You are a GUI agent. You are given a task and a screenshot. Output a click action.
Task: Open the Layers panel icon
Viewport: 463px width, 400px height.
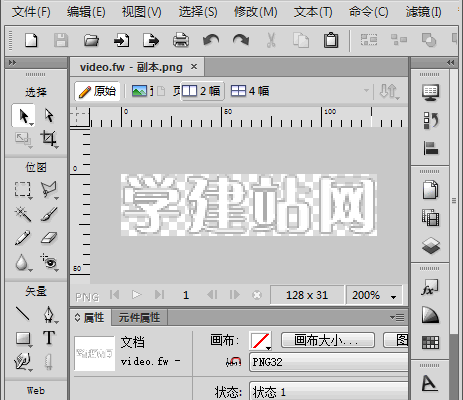click(x=430, y=246)
